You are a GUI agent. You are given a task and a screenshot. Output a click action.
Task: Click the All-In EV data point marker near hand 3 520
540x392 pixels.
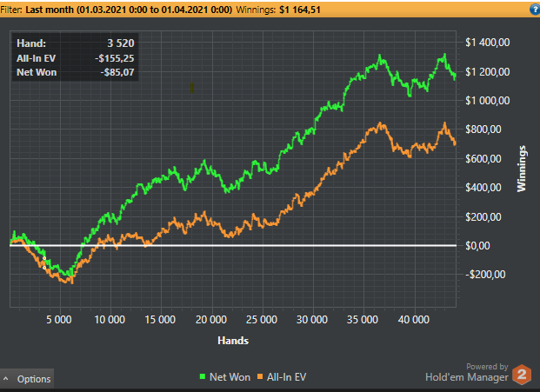[44, 268]
